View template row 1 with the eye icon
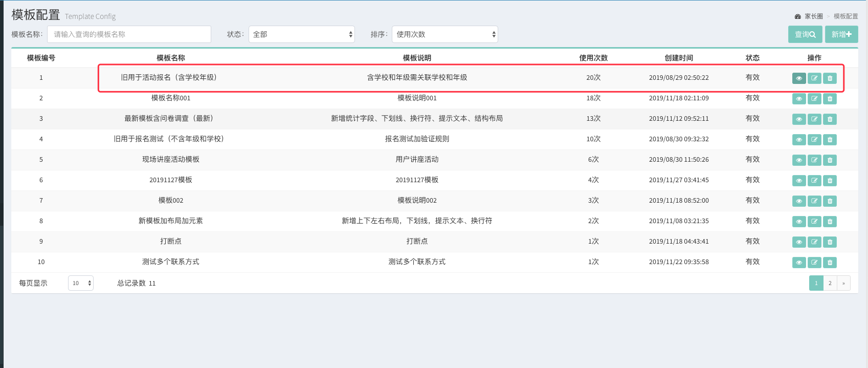This screenshot has width=868, height=368. (x=798, y=78)
